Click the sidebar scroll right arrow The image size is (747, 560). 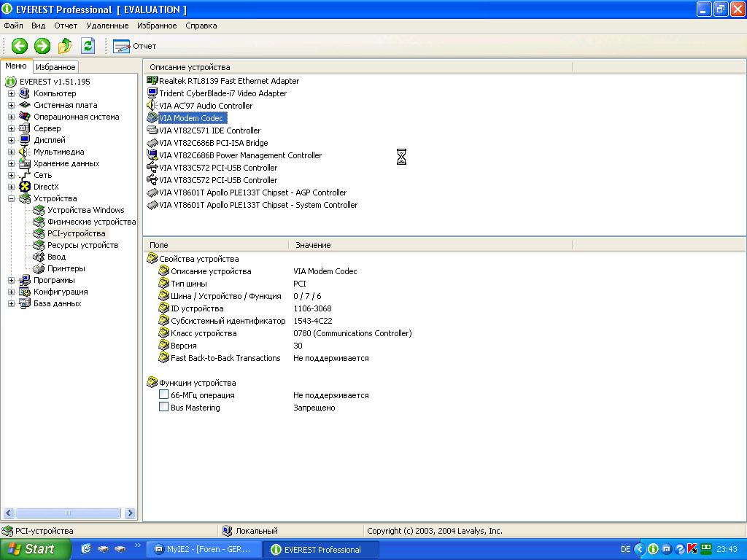[130, 513]
